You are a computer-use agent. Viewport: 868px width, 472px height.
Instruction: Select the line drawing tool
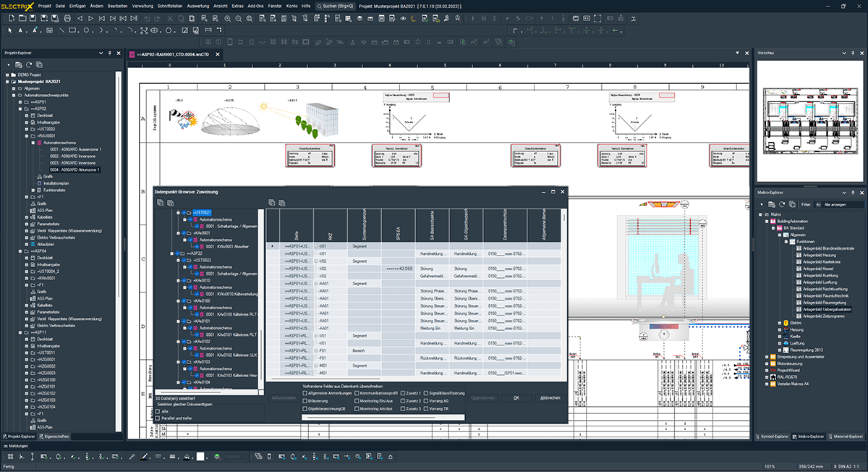(x=62, y=30)
